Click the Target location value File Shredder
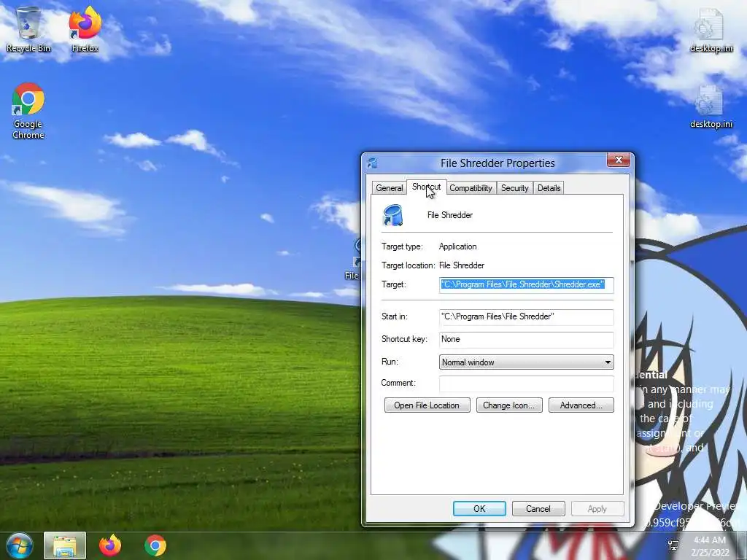This screenshot has height=560, width=747. tap(462, 265)
